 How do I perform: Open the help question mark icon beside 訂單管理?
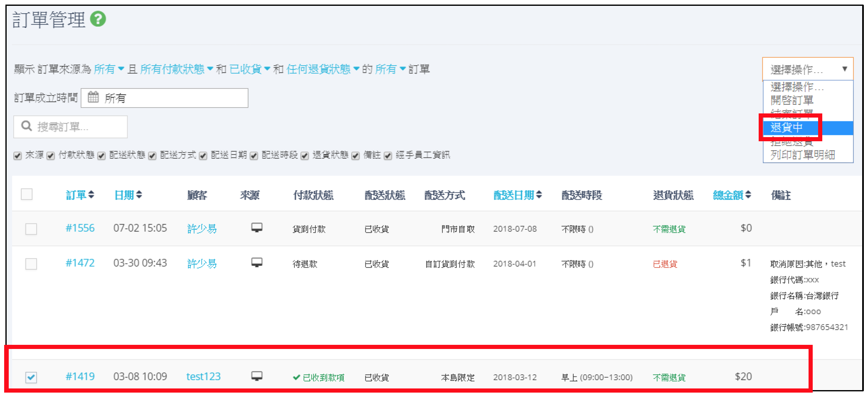pos(98,19)
